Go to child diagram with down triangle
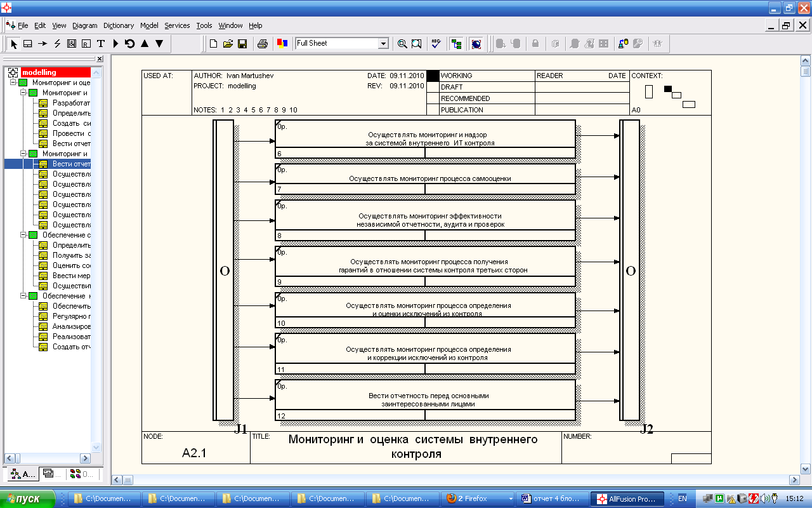 pos(159,44)
